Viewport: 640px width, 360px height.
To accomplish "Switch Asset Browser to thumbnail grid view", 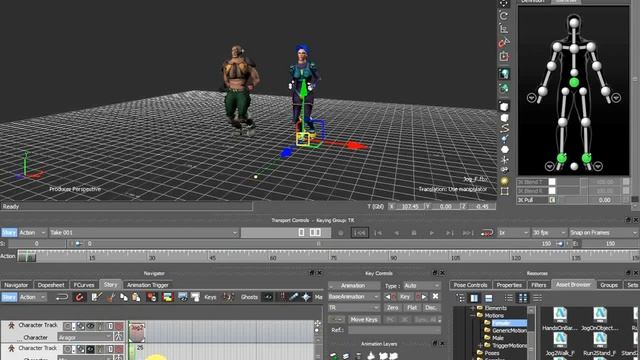I will click(523, 298).
